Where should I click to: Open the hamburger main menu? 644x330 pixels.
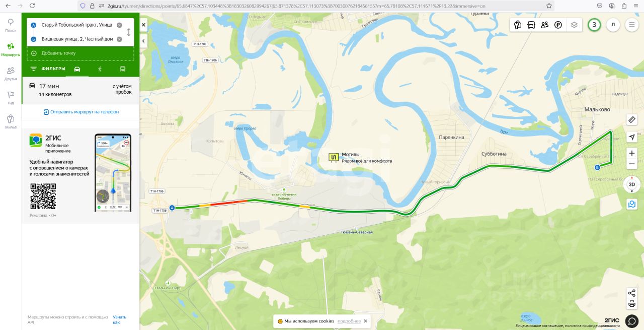(632, 25)
